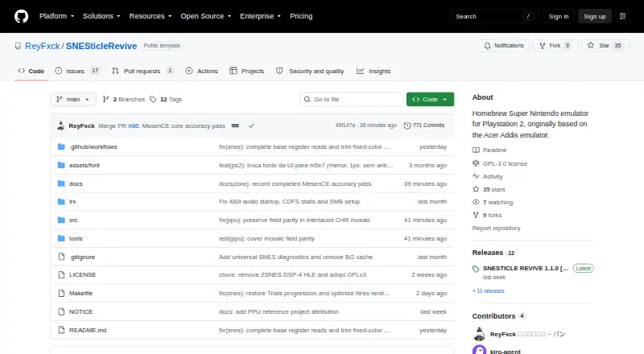Image resolution: width=644 pixels, height=354 pixels.
Task: Switch to the Insights tab
Action: coord(374,71)
